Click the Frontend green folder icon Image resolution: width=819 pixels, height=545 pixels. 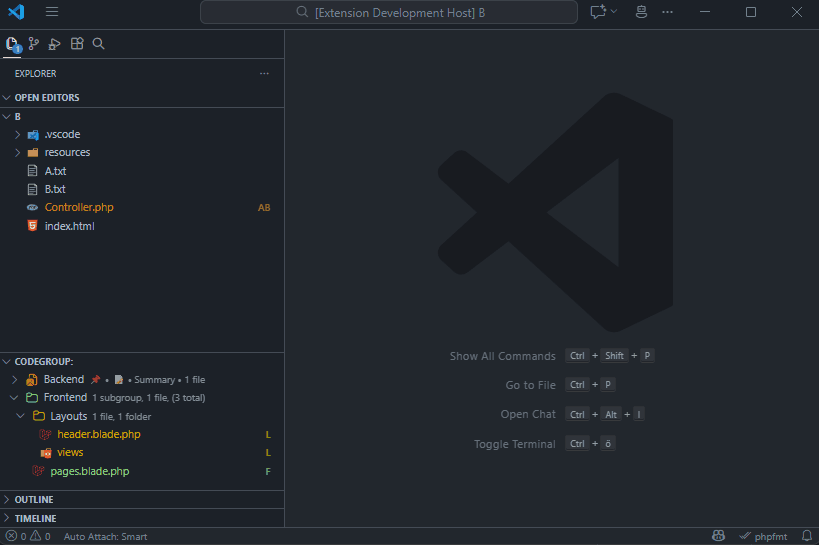pyautogui.click(x=32, y=398)
